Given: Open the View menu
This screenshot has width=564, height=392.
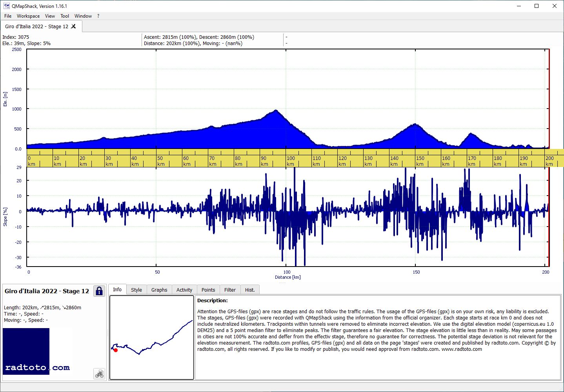Looking at the screenshot, I should (50, 16).
